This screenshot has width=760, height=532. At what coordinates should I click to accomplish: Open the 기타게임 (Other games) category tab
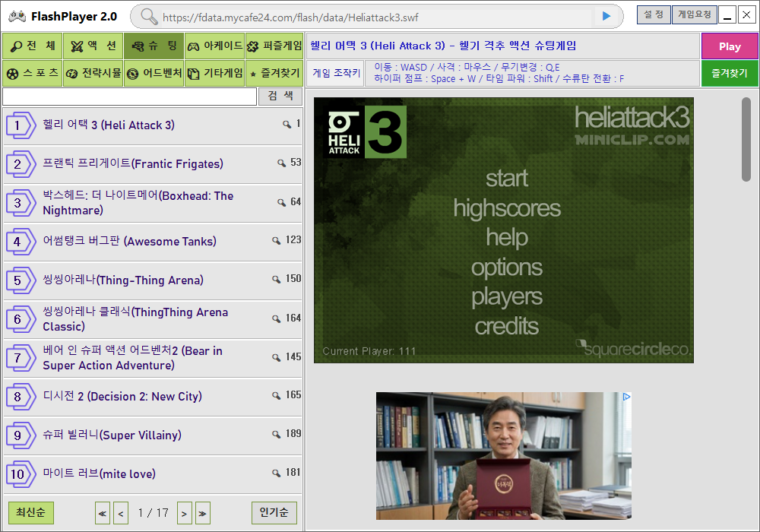coord(215,73)
